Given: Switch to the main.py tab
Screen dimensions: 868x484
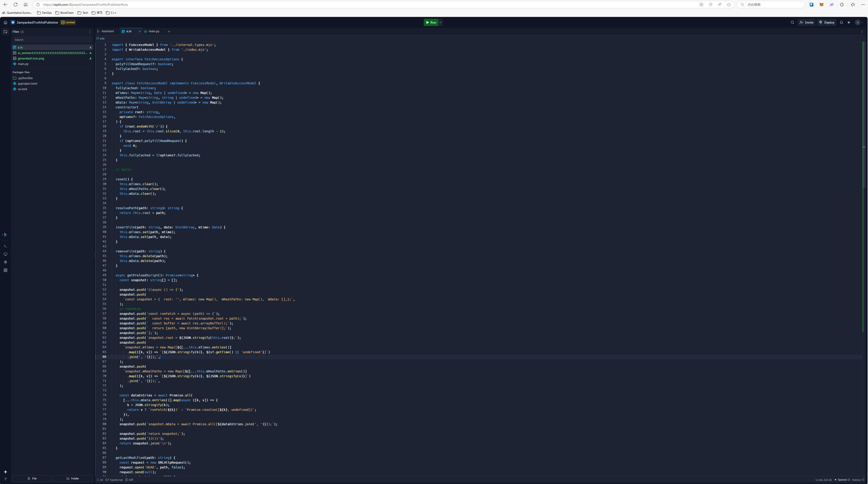Looking at the screenshot, I should 154,31.
